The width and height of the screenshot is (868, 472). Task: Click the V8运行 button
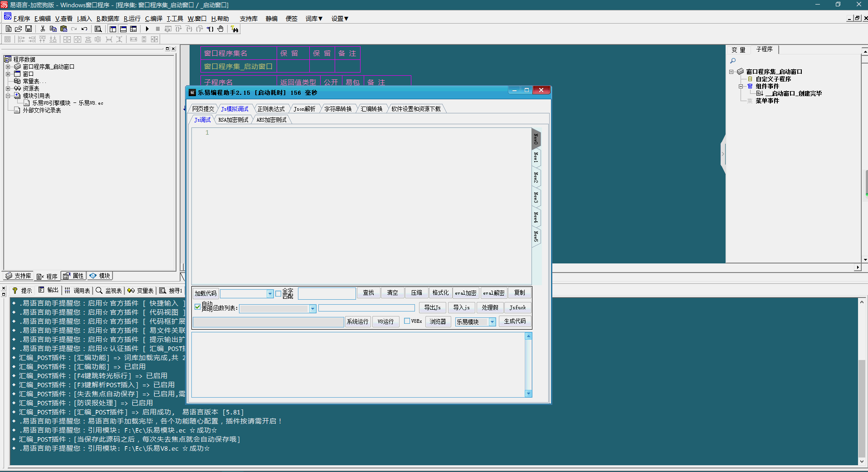[385, 321]
